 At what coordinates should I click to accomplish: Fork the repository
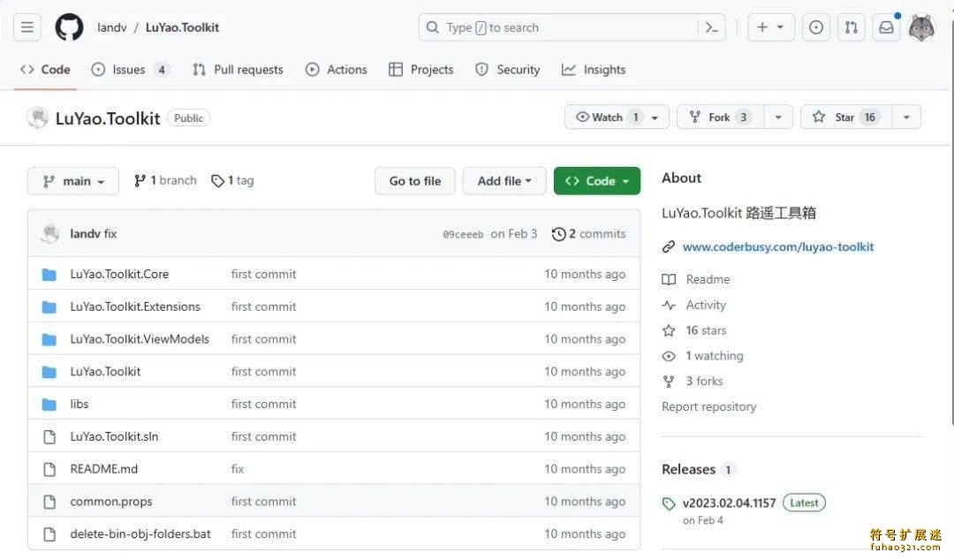(x=720, y=117)
